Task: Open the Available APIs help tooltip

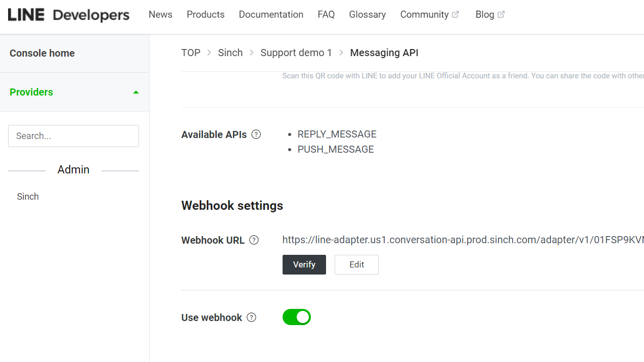Action: pyautogui.click(x=256, y=134)
